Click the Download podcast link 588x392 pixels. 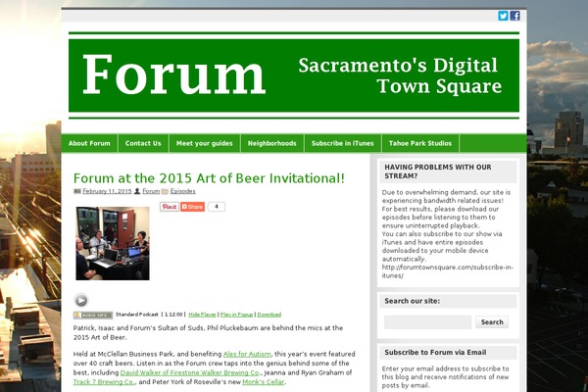pyautogui.click(x=269, y=315)
